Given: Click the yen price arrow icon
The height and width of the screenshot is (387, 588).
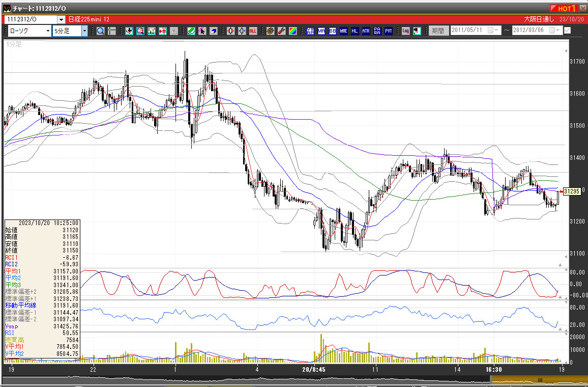Looking at the screenshot, I should point(163,31).
